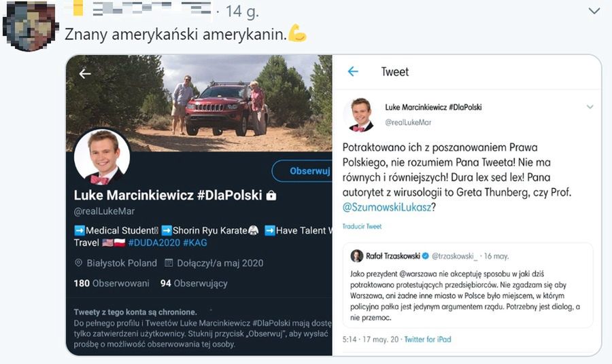Click Luke's large profile picture
Viewport: 612px width, 364px height.
coord(101,156)
